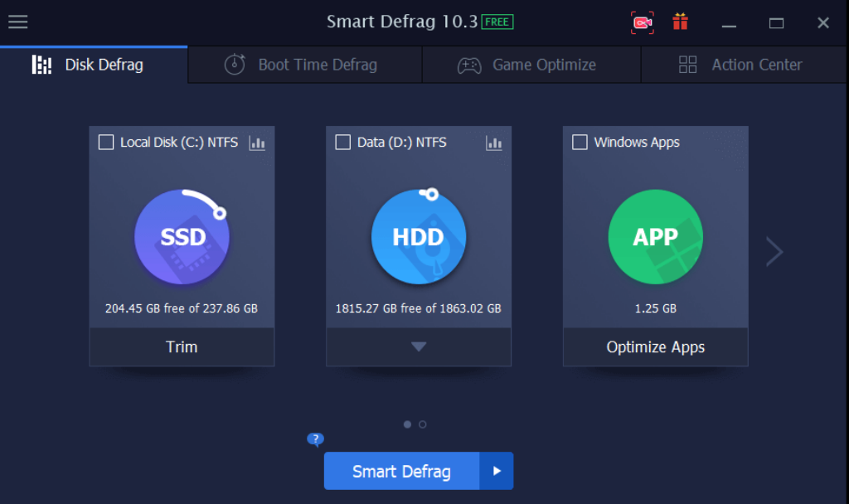View disk map chart for Data (D:)
The width and height of the screenshot is (849, 504).
pos(494,143)
